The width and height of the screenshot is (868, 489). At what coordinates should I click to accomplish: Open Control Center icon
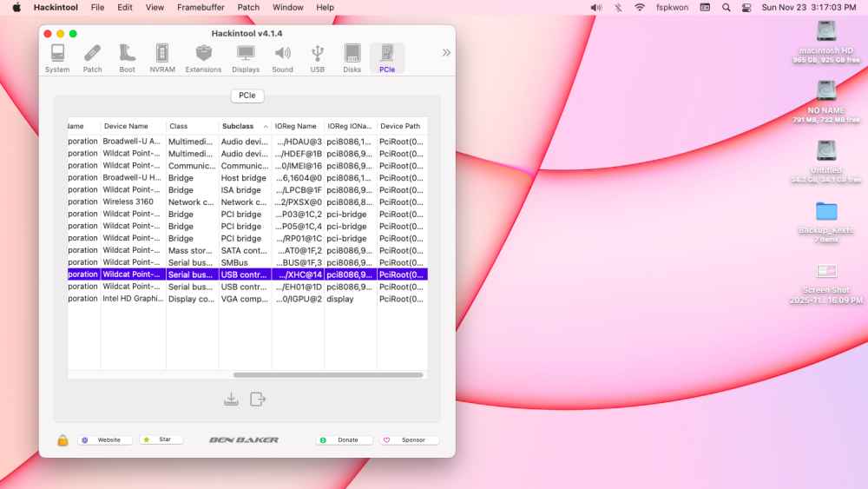pyautogui.click(x=746, y=7)
